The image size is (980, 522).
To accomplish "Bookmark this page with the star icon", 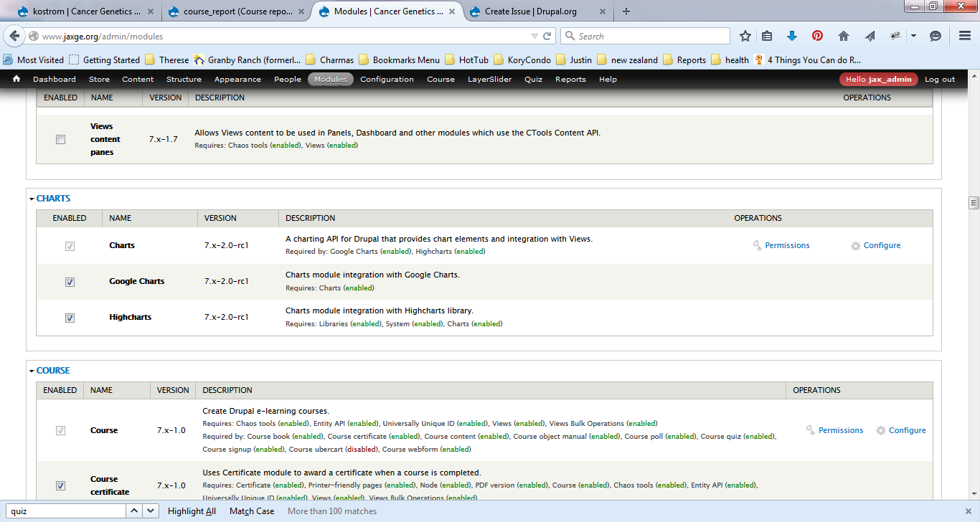I will tap(745, 35).
